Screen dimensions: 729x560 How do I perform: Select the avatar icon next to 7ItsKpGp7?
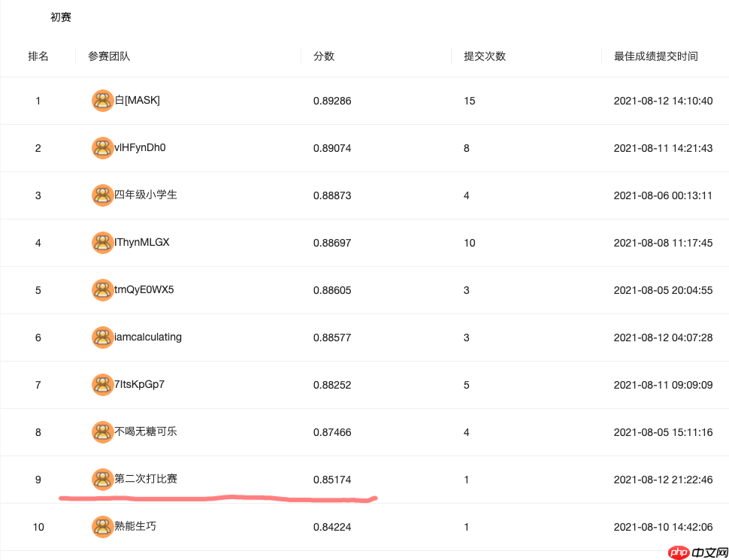click(x=103, y=385)
